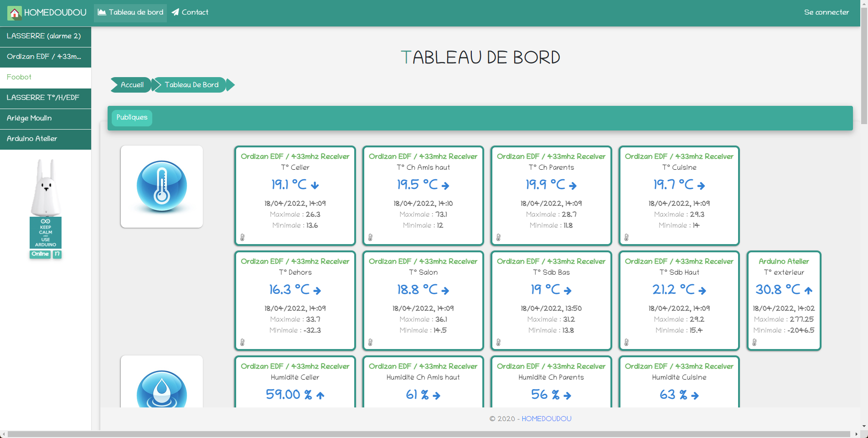Open the Tableau de bord nav item
The height and width of the screenshot is (438, 868).
(130, 13)
